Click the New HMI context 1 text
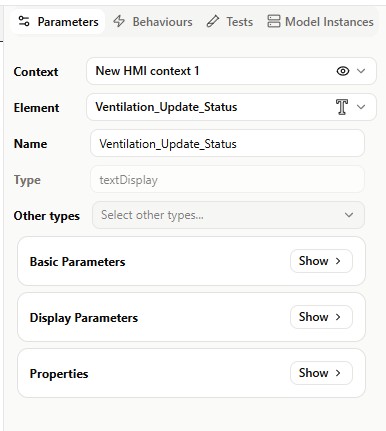 coord(147,71)
